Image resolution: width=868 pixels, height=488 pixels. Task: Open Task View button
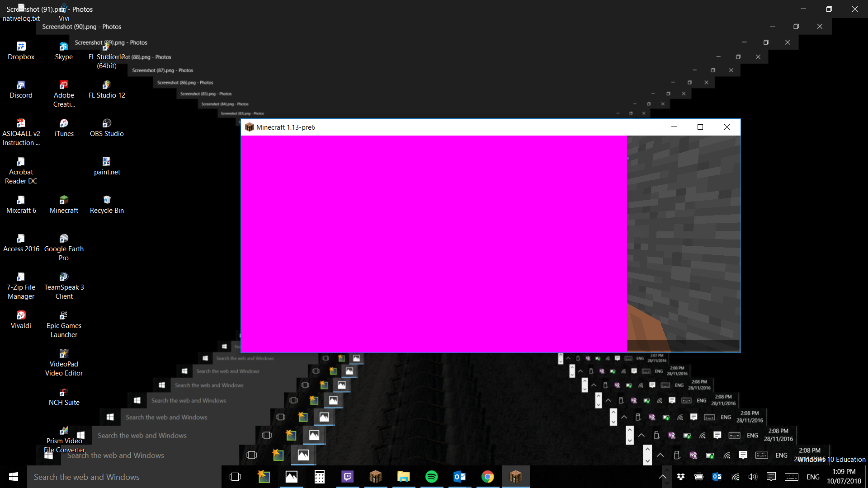(x=235, y=477)
